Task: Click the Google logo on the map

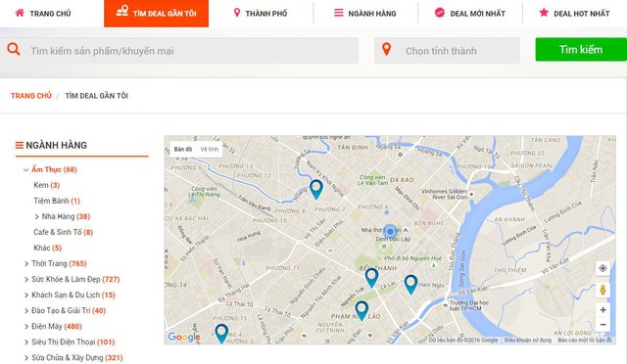Action: pos(184,338)
